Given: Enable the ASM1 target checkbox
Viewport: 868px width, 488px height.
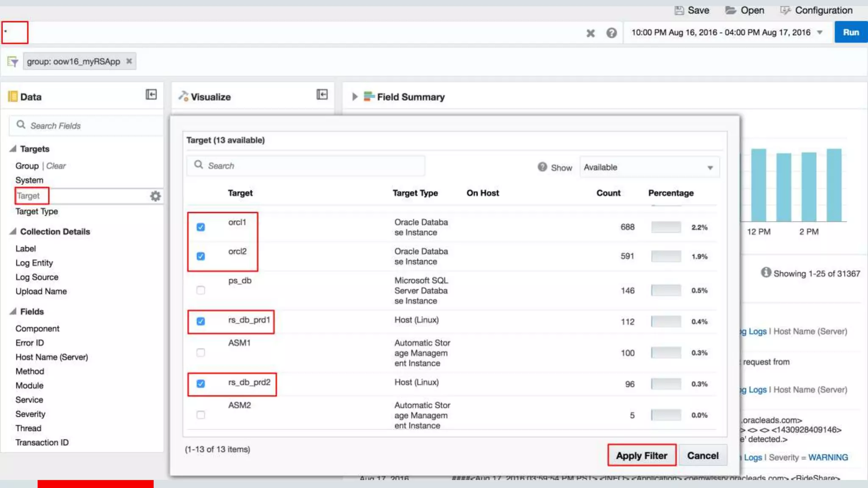Looking at the screenshot, I should (x=201, y=353).
